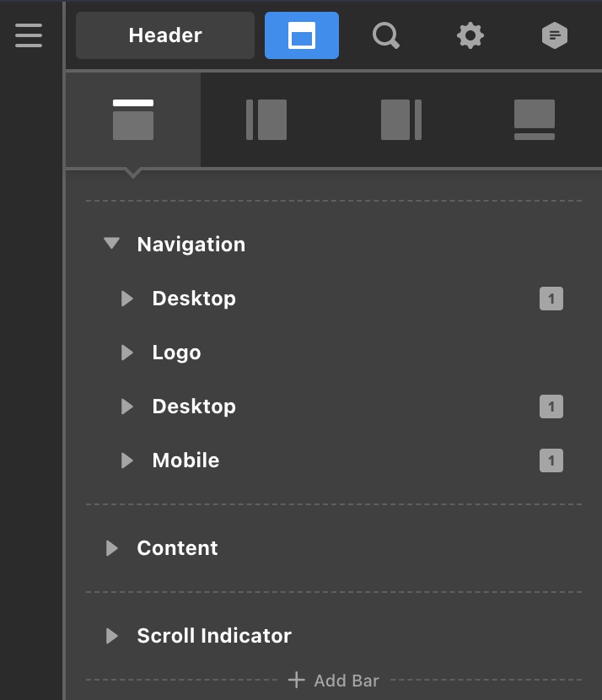Image resolution: width=602 pixels, height=700 pixels.
Task: Expand the Logo container
Action: tap(127, 353)
